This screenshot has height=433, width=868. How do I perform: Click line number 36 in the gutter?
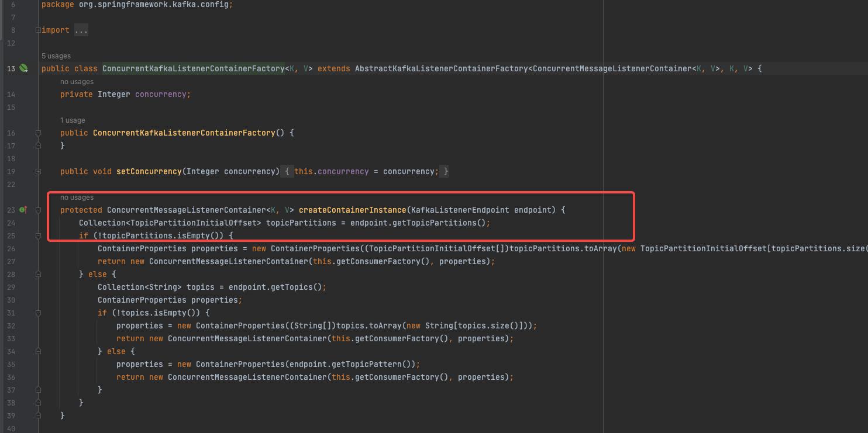click(x=11, y=377)
